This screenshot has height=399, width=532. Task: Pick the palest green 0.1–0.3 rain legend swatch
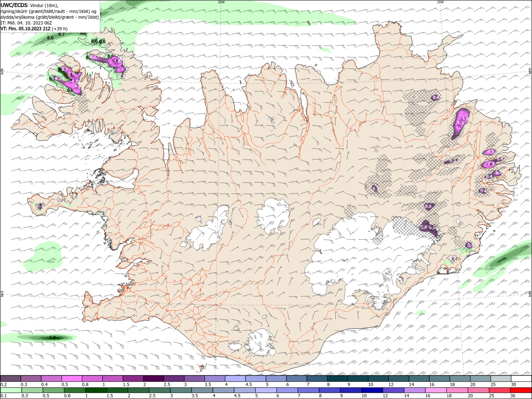[11, 390]
